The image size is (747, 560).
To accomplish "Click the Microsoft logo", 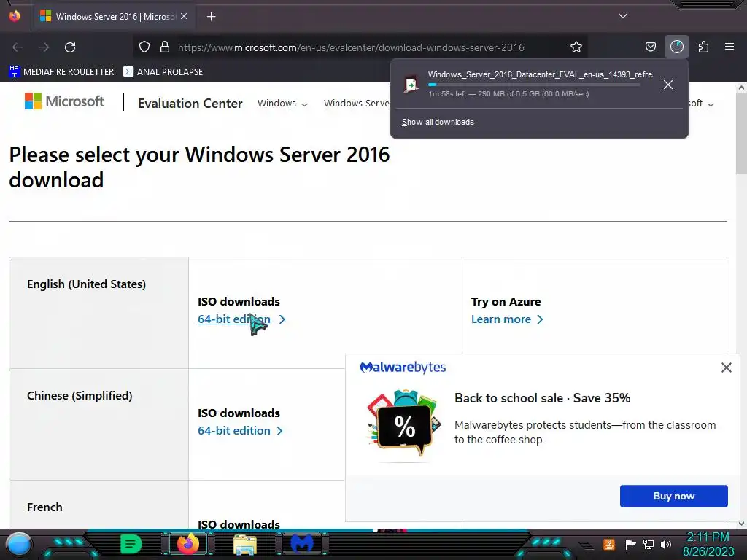I will (64, 101).
